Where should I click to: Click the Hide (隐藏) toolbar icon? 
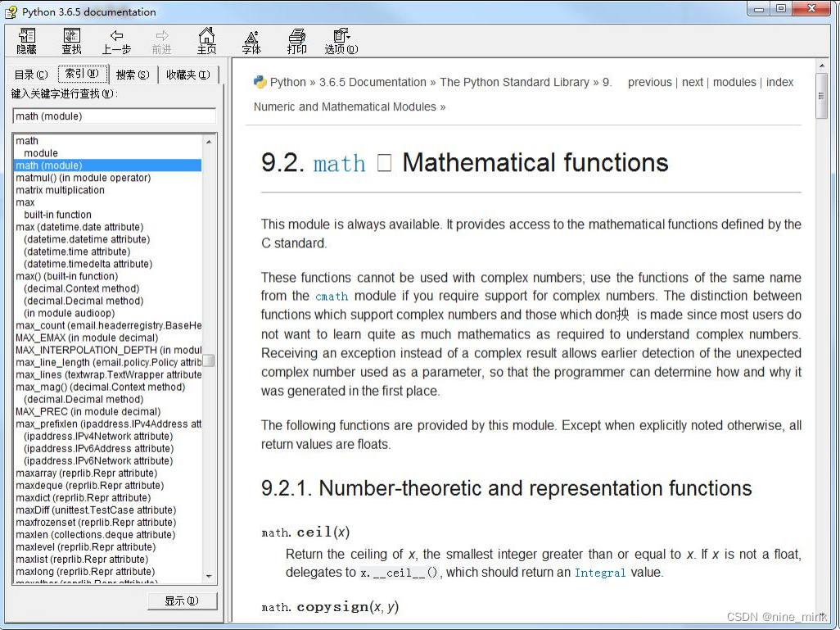pos(27,41)
